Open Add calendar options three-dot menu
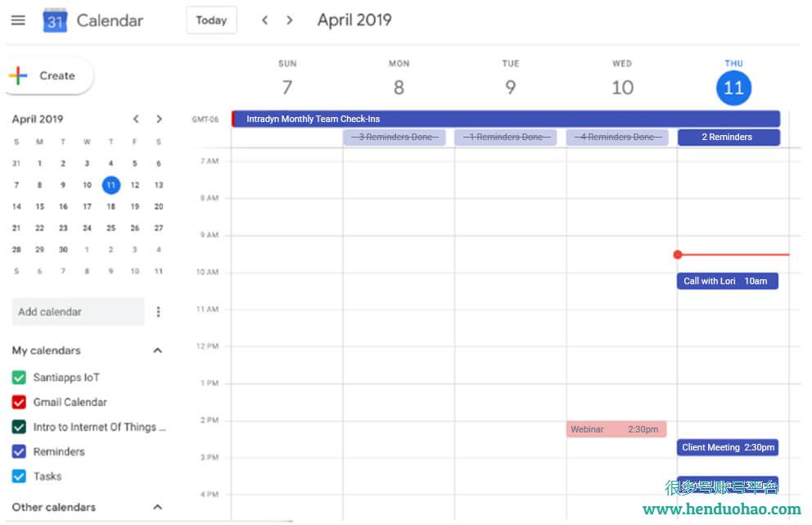The width and height of the screenshot is (812, 525). [159, 311]
